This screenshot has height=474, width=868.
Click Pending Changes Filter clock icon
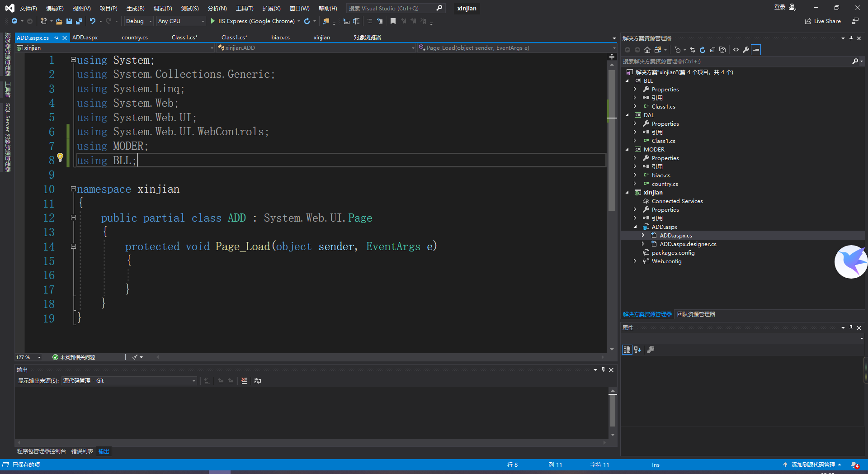point(677,50)
